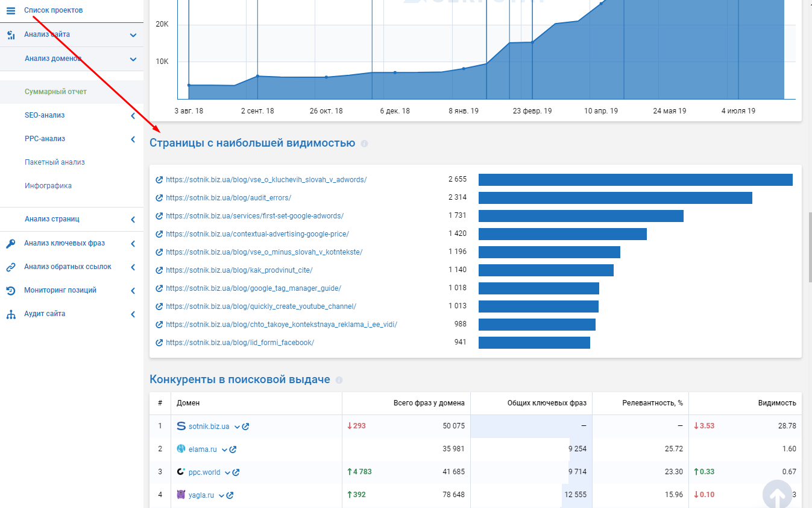Image resolution: width=812 pixels, height=508 pixels.
Task: Open the vse_o_kluchevih_slovah_v_adwords page link
Action: point(266,180)
